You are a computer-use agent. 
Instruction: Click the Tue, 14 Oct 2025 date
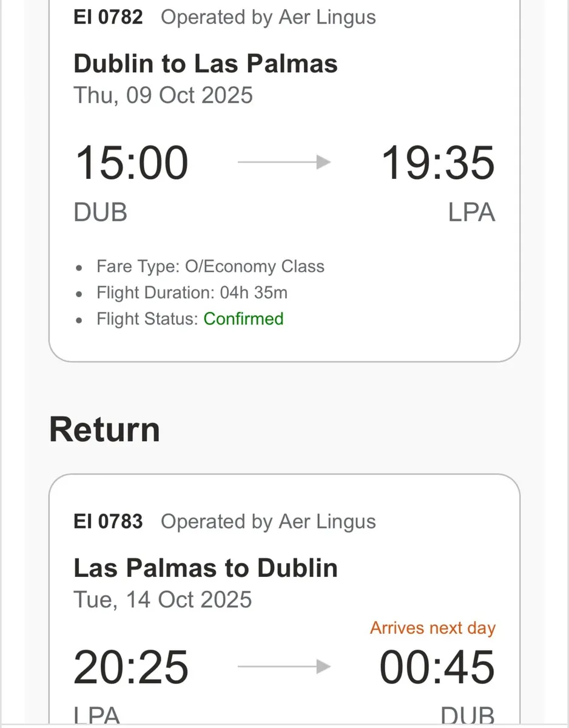(163, 599)
